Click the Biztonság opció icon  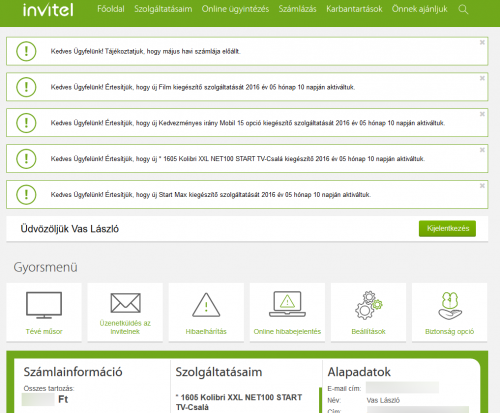pyautogui.click(x=450, y=306)
